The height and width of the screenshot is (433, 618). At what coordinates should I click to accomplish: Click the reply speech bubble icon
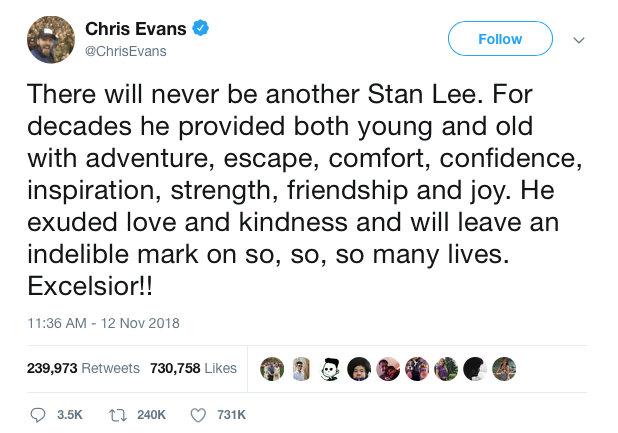pos(39,413)
